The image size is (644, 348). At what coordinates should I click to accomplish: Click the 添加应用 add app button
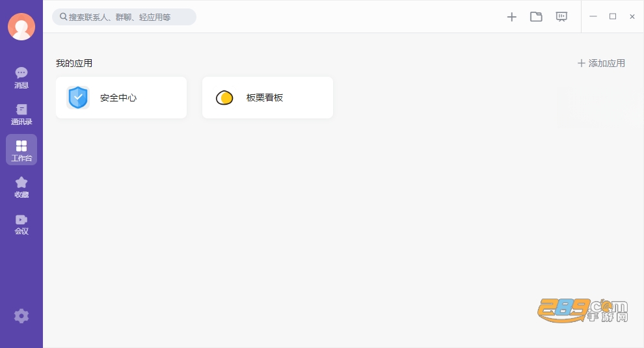(x=601, y=63)
